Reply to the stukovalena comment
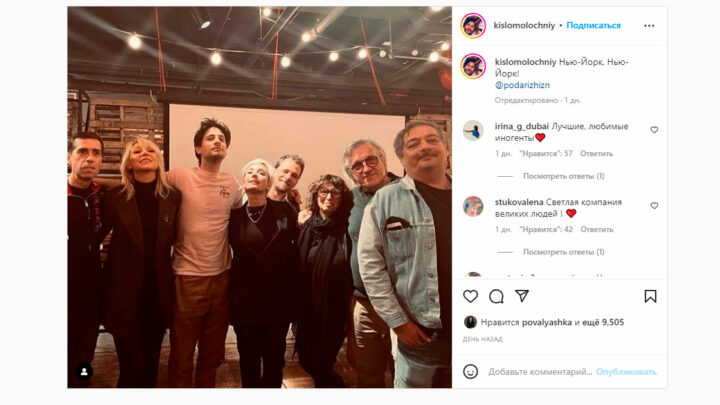The height and width of the screenshot is (405, 720). [596, 229]
